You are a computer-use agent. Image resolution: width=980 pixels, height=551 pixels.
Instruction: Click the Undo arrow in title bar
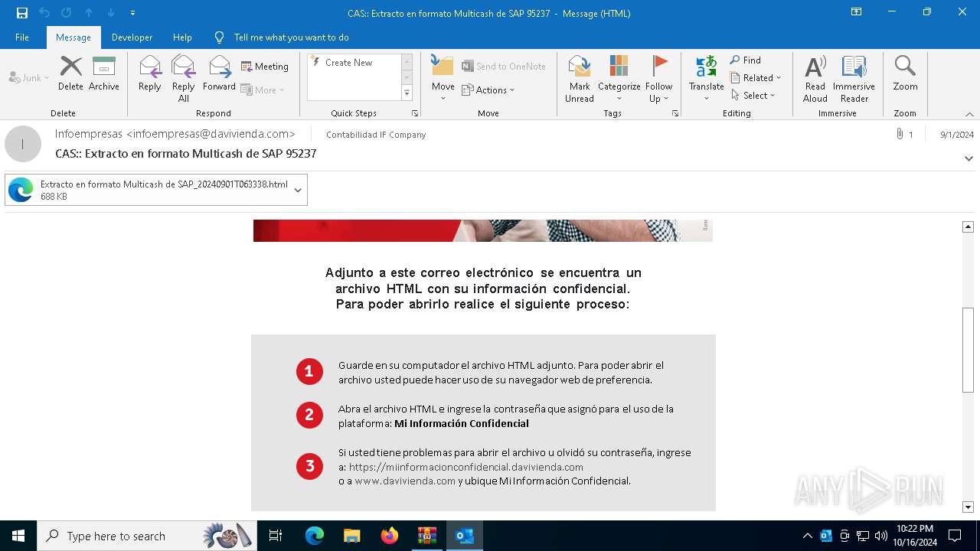(x=44, y=13)
